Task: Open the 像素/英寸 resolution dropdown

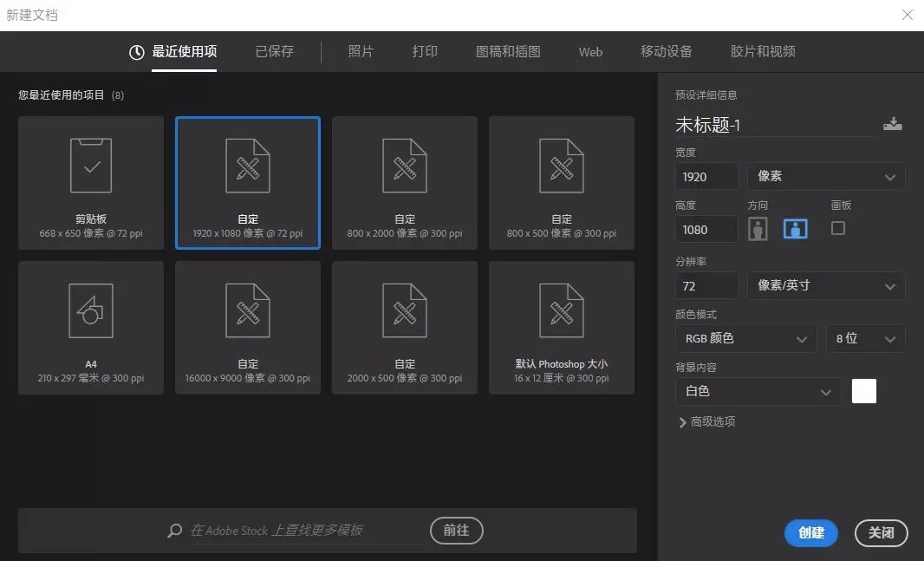Action: click(x=824, y=286)
